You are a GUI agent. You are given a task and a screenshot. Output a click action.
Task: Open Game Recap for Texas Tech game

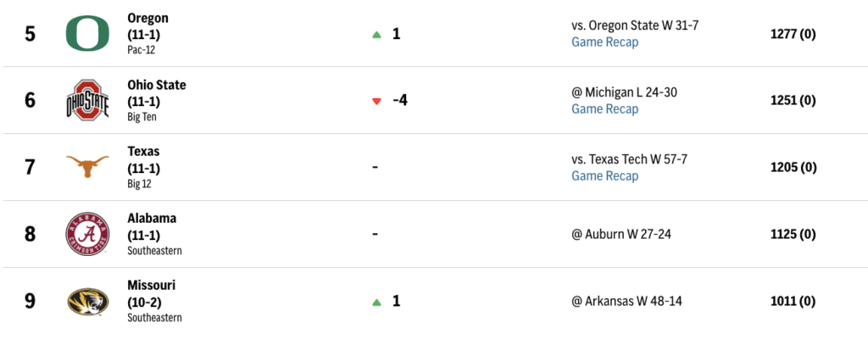604,176
